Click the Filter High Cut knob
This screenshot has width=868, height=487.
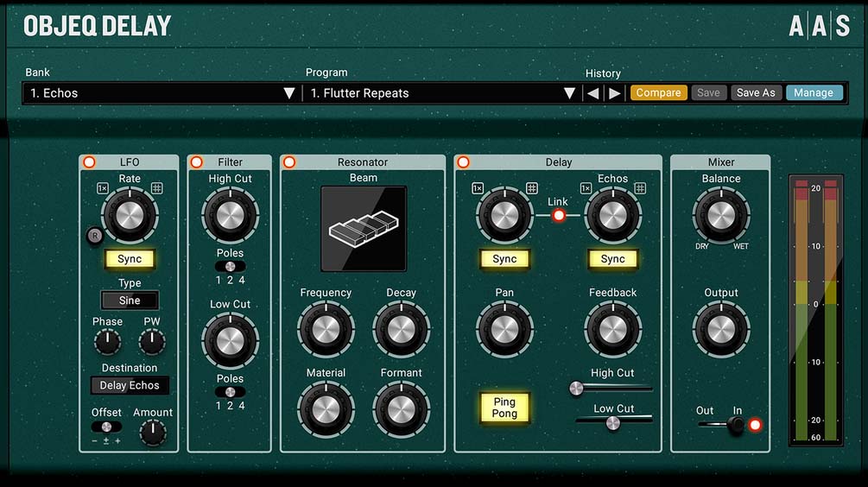coord(231,215)
